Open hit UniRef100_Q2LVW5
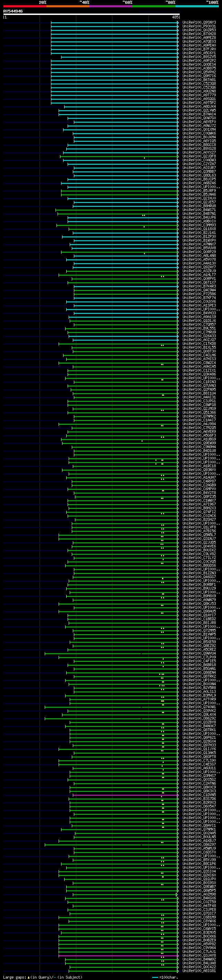Viewport: 222px width, 980px height. tap(199, 110)
